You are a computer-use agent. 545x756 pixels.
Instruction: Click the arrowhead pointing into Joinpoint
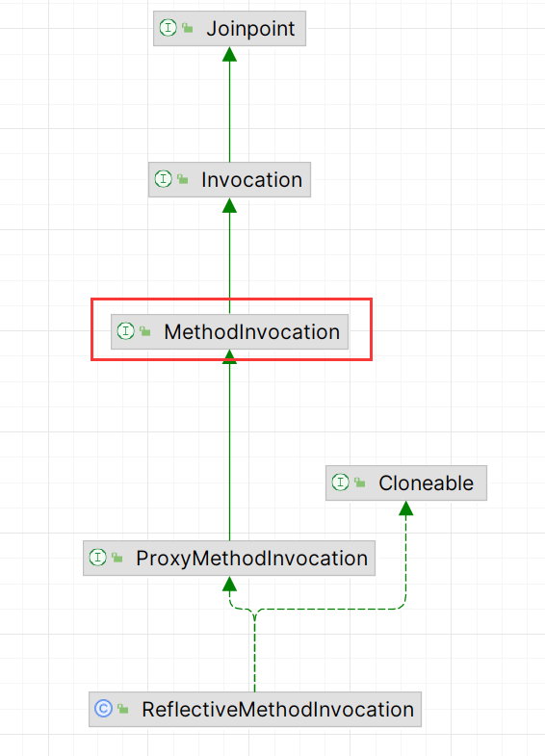(x=230, y=54)
